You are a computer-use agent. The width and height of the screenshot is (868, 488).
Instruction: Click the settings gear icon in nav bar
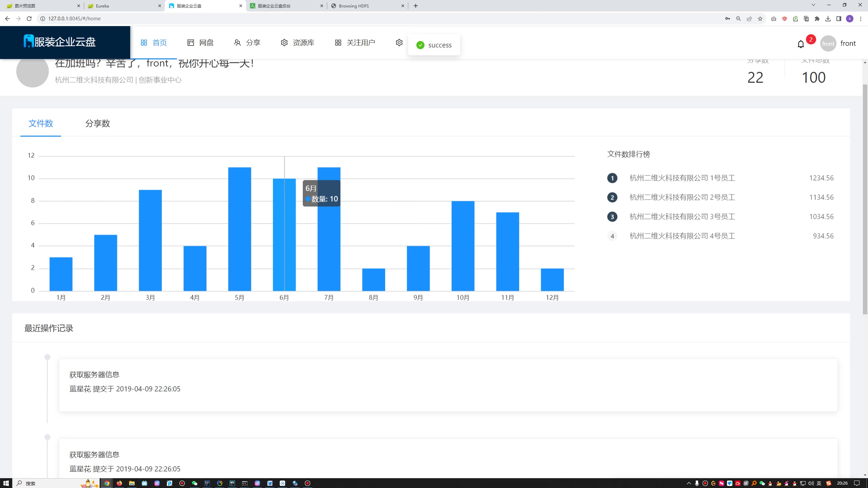(x=399, y=42)
